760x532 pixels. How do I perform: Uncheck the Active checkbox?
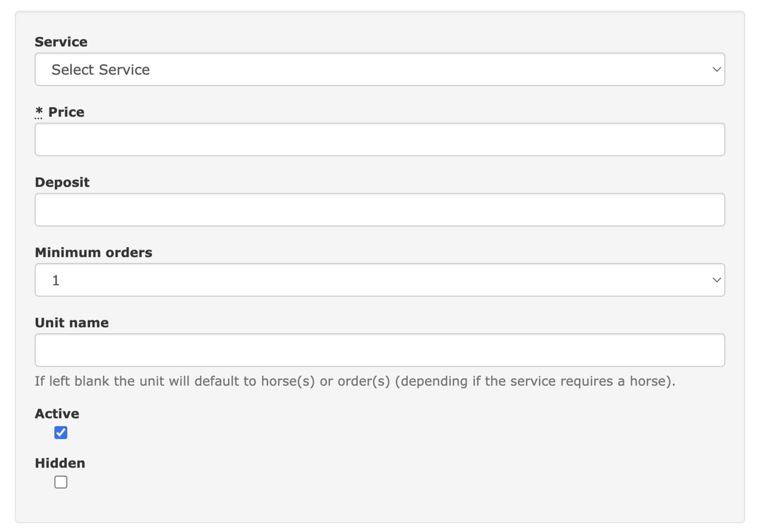pyautogui.click(x=61, y=432)
